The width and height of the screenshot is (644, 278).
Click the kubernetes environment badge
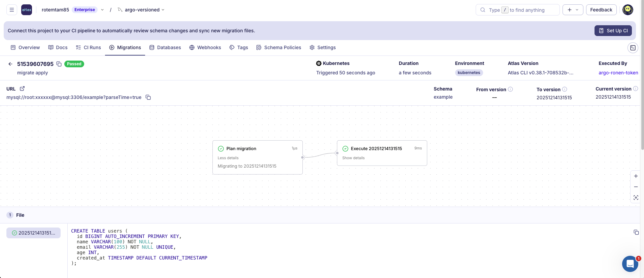469,73
